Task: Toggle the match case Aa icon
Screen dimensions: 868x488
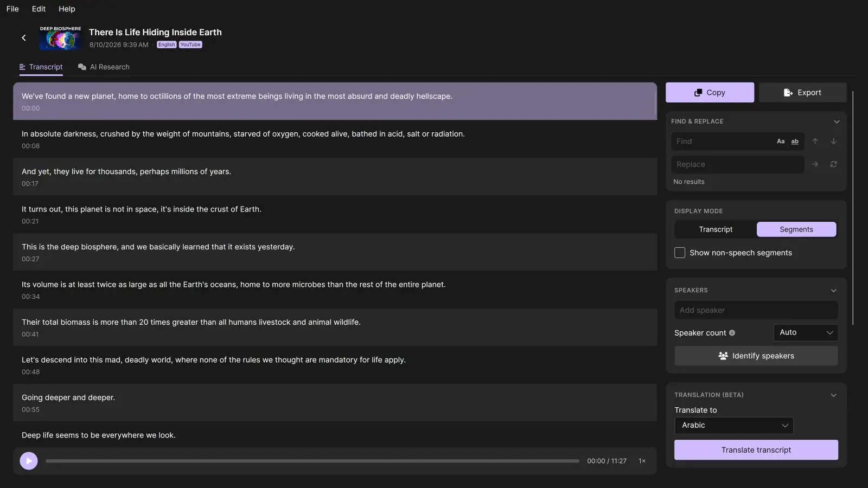Action: pyautogui.click(x=781, y=142)
